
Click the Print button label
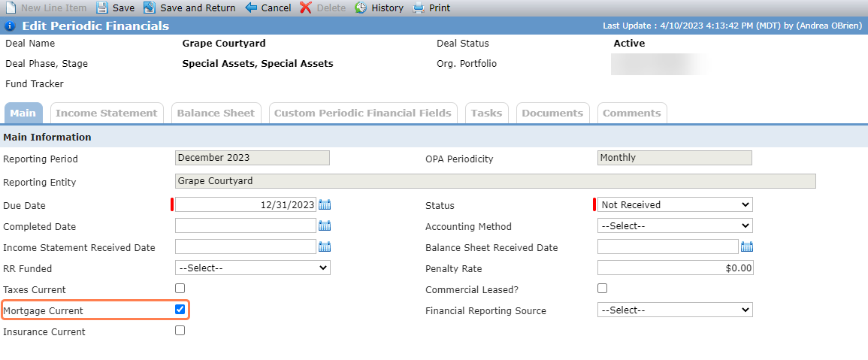point(440,8)
